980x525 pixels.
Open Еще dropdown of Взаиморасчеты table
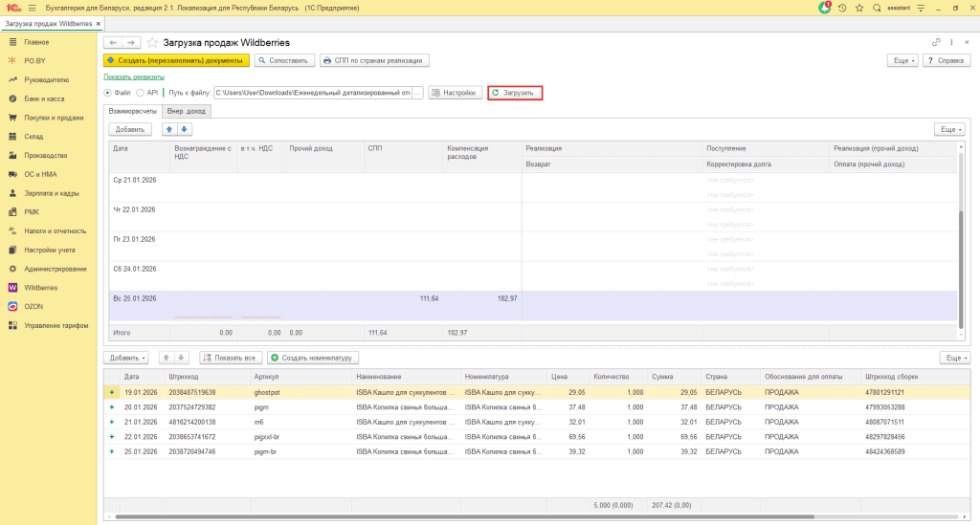pos(950,129)
